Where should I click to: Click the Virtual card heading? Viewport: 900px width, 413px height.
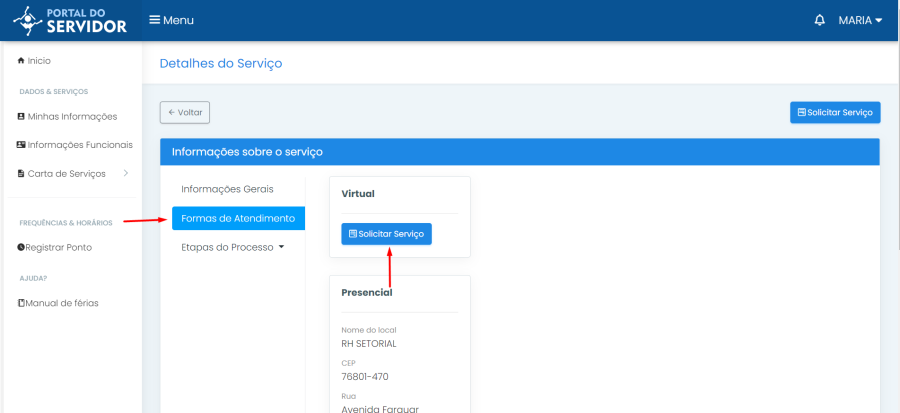coord(358,194)
